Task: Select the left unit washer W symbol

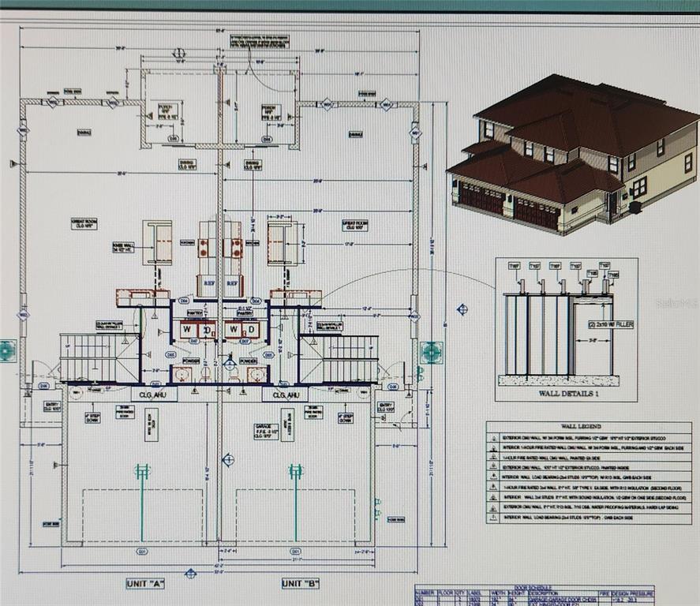Action: tap(187, 328)
